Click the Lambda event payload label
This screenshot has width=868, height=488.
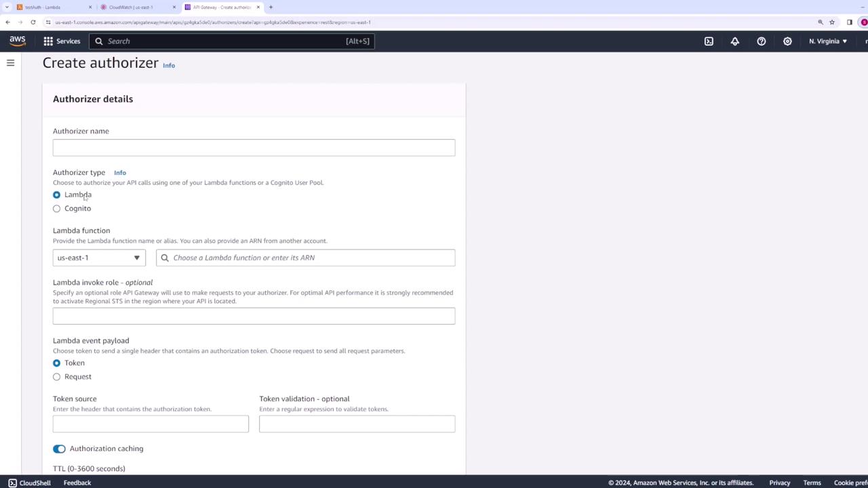[x=91, y=340]
